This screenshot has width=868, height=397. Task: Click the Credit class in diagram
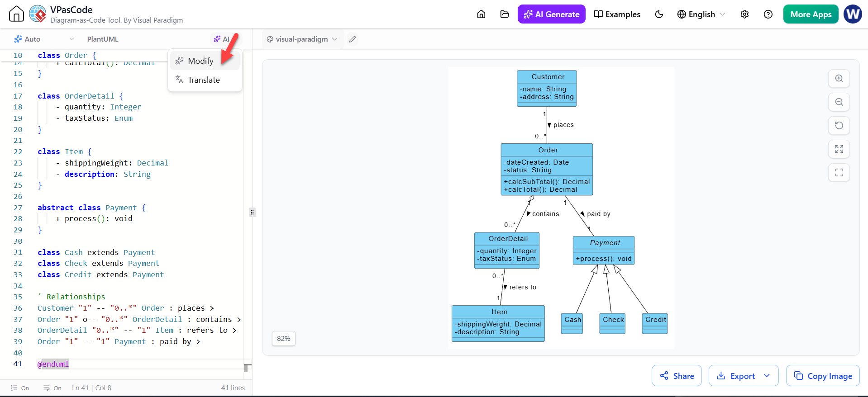point(655,324)
